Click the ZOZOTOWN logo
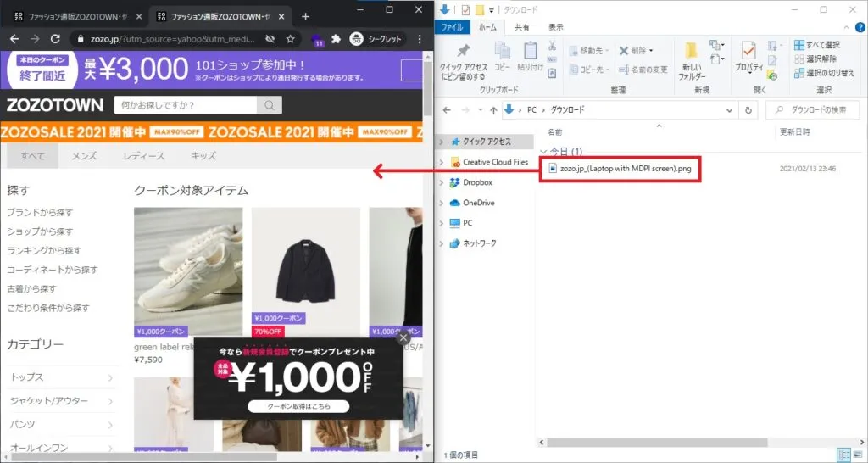This screenshot has width=868, height=463. pos(55,104)
